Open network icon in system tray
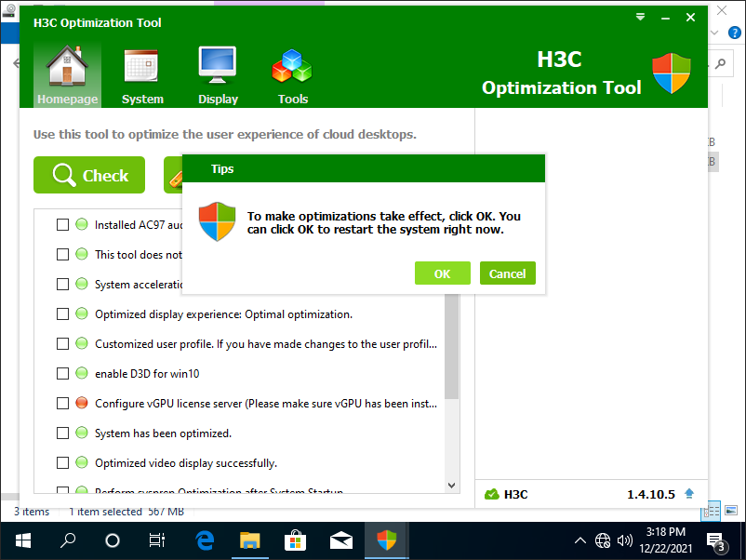 pyautogui.click(x=603, y=540)
